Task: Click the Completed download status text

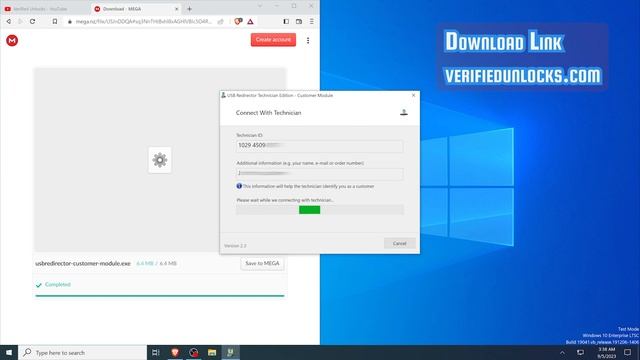Action: (x=58, y=284)
